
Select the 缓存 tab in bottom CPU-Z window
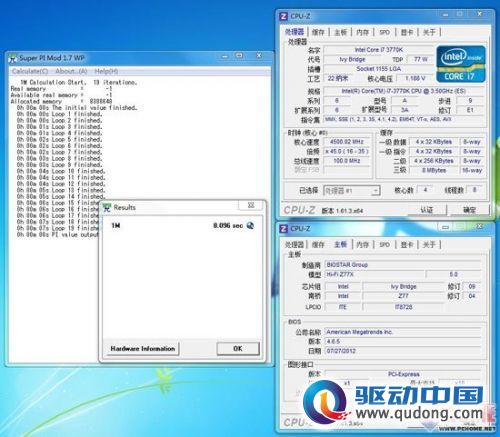pos(318,245)
